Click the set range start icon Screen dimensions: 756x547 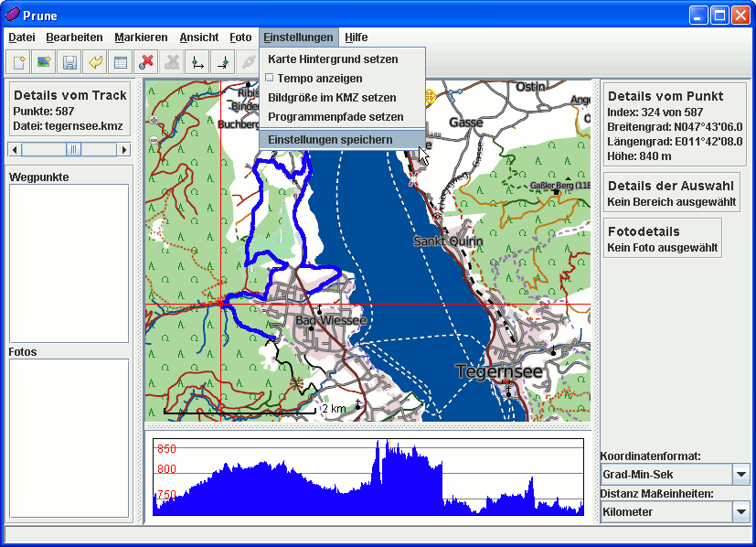[x=196, y=62]
